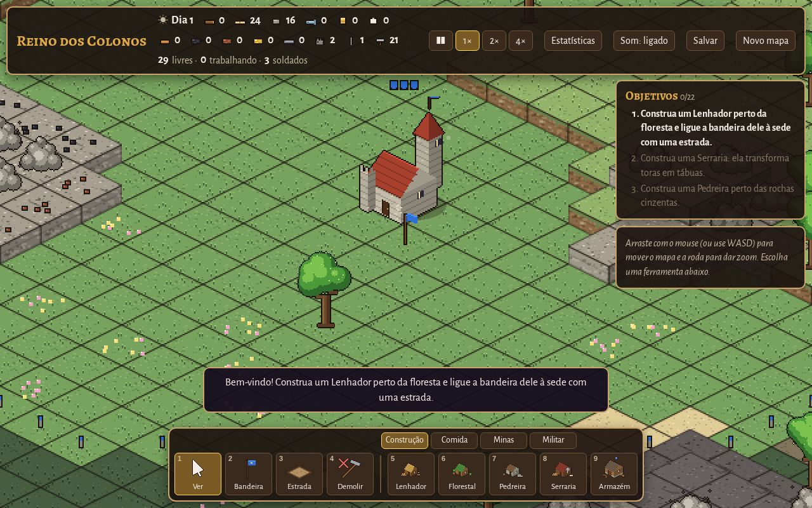Viewport: 812px width, 508px height.
Task: Click the tool resource icon showing 21
Action: [x=380, y=41]
